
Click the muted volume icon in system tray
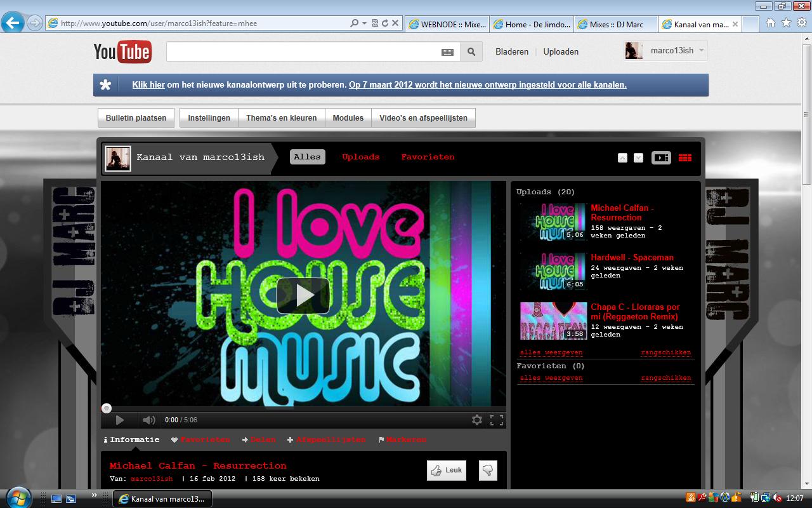776,498
